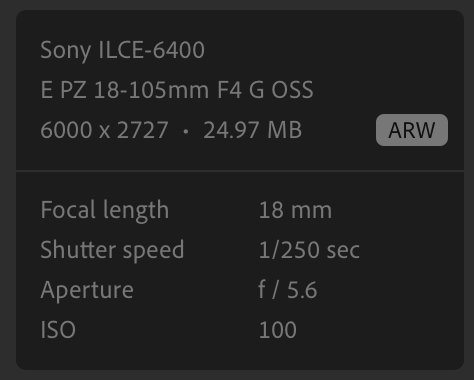Viewport: 474px width, 380px height.
Task: Click the F4 G OSS lens suffix
Action: (x=265, y=90)
